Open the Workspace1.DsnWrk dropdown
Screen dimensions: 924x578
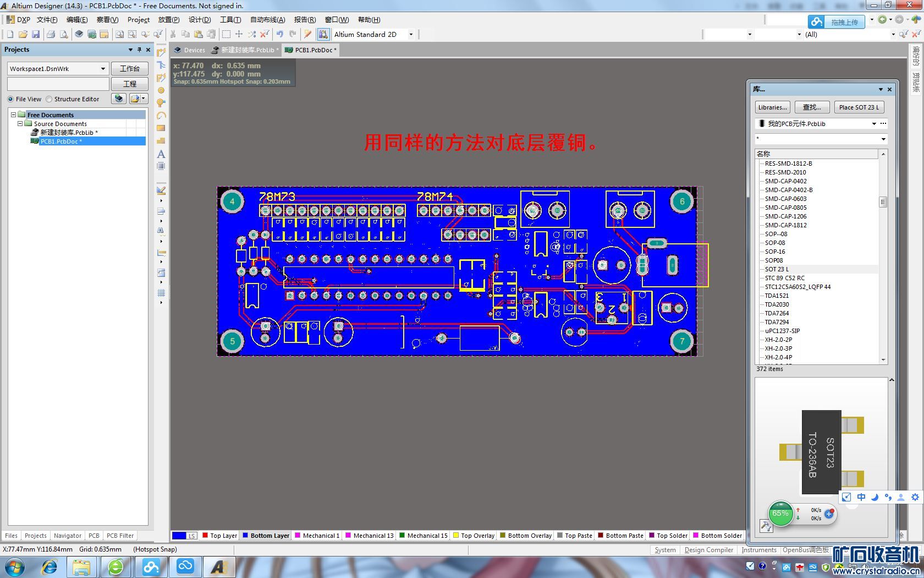coord(103,69)
